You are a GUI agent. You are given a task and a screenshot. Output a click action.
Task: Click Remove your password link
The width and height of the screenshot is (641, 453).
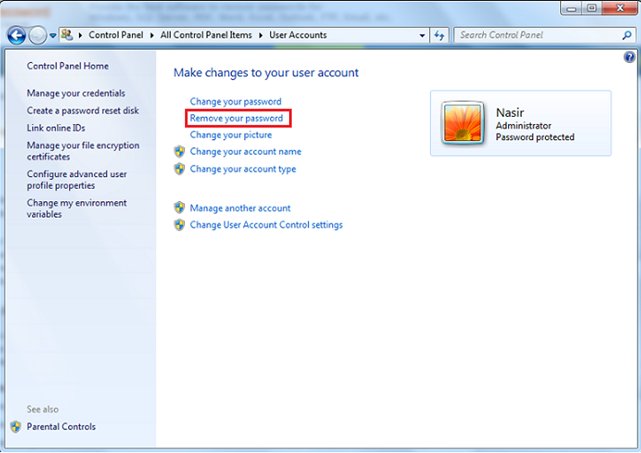click(x=237, y=118)
